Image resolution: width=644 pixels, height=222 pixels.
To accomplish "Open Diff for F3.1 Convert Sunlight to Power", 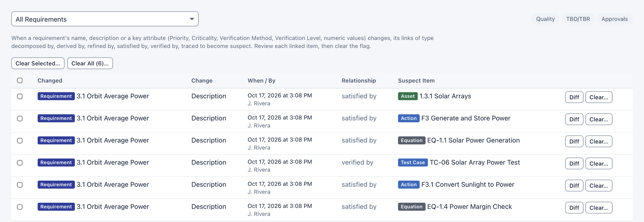I will [574, 186].
